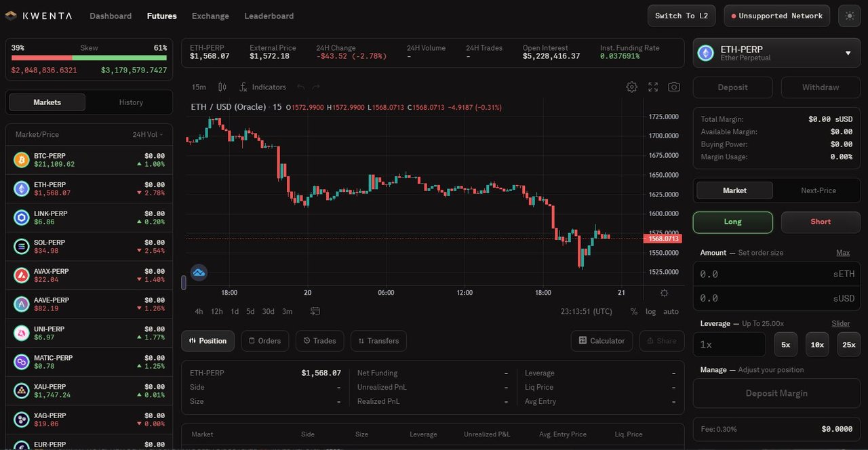Click the TradingView logo on the chart

[x=199, y=272]
